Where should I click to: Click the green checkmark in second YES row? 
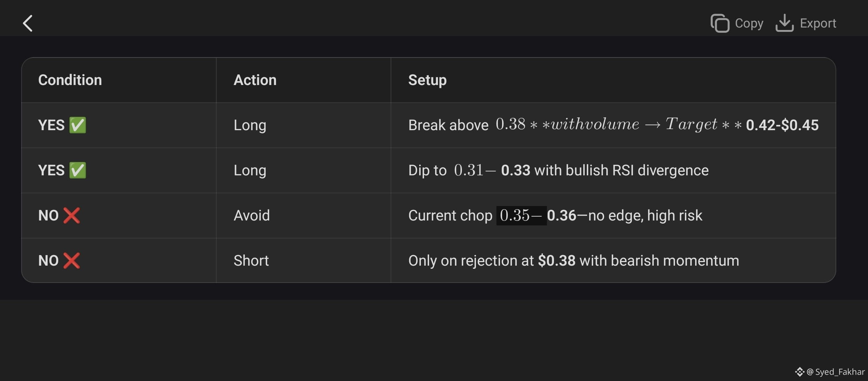tap(78, 170)
